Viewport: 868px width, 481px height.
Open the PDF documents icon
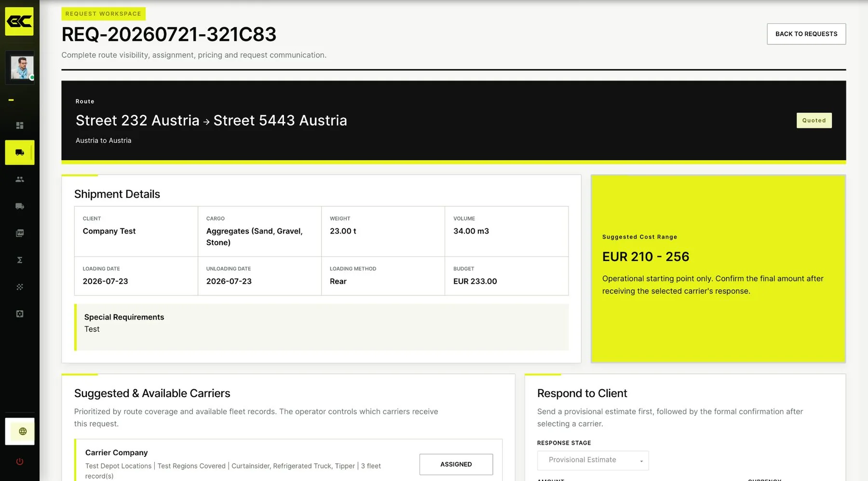click(20, 233)
